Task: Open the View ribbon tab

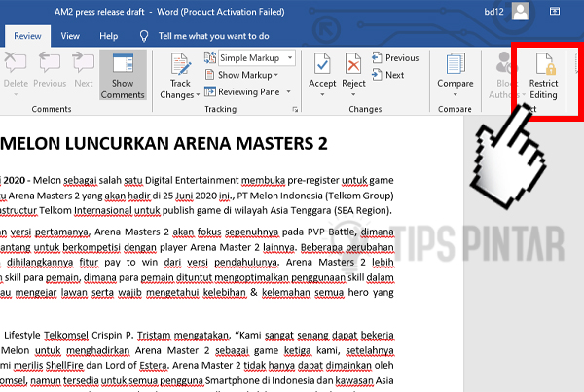Action: coord(70,36)
